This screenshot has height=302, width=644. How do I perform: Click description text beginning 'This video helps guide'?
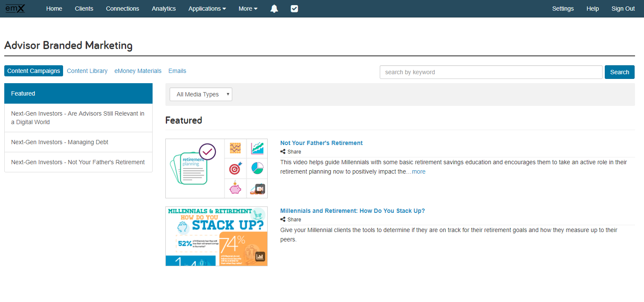(453, 167)
